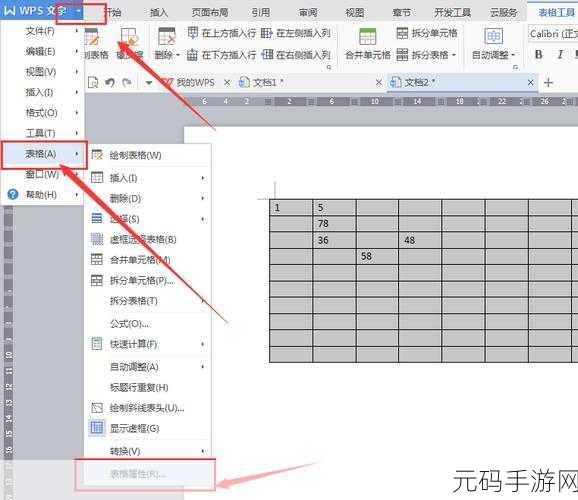Toggle 显示虚框(G) gridlines option
Image resolution: width=578 pixels, height=500 pixels.
click(148, 428)
